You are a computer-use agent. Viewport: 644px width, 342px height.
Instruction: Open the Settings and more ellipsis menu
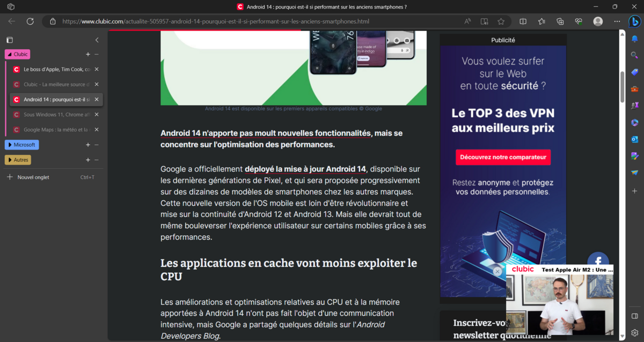(x=617, y=21)
